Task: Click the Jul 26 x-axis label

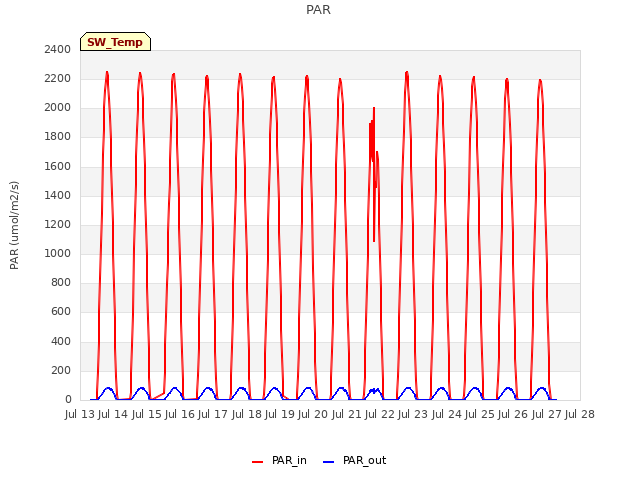Action: pos(513,414)
